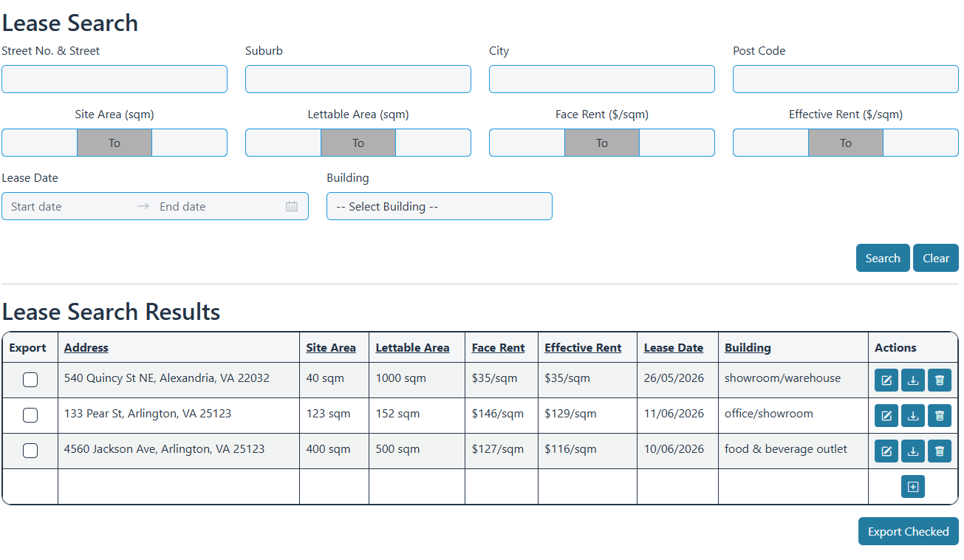
Task: Click the Effective Rent minimum field
Action: click(x=771, y=143)
